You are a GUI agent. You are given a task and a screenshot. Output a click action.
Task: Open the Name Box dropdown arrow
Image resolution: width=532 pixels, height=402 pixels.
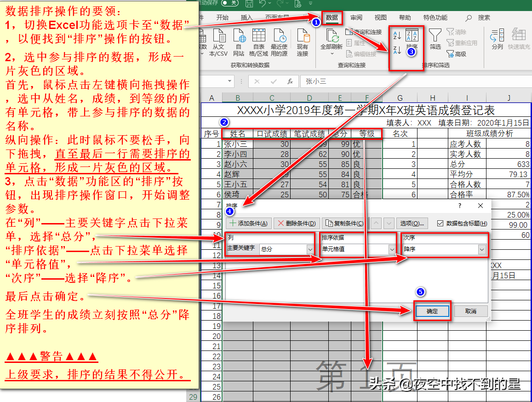pyautogui.click(x=230, y=81)
